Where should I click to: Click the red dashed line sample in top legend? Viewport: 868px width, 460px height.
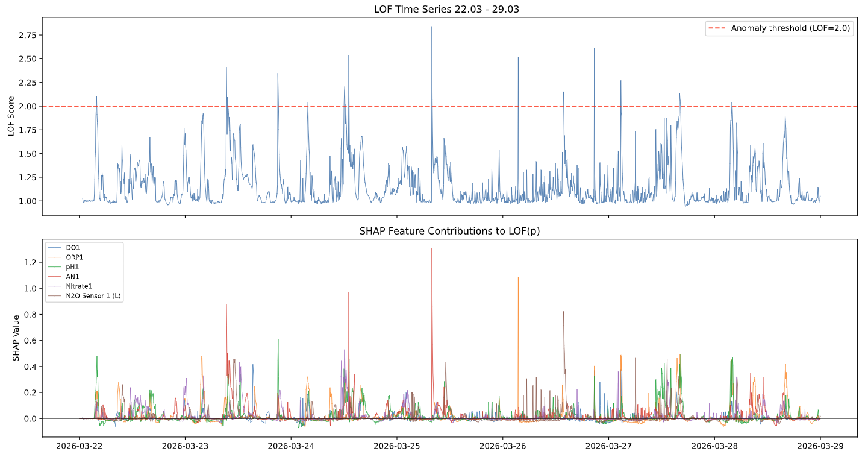point(717,28)
